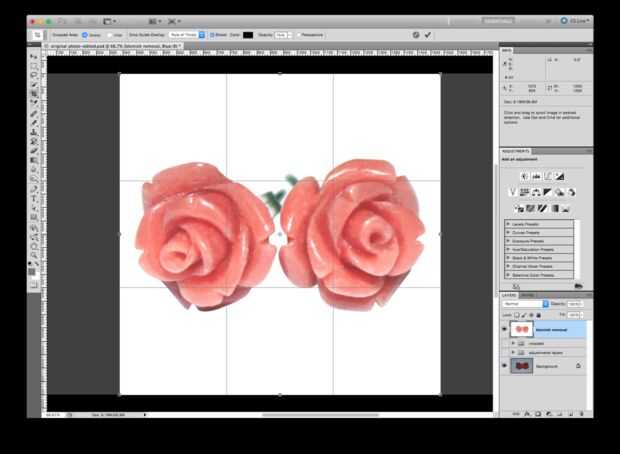
Task: Add a Channel Mixer adjustment via its icon
Action: pyautogui.click(x=571, y=192)
